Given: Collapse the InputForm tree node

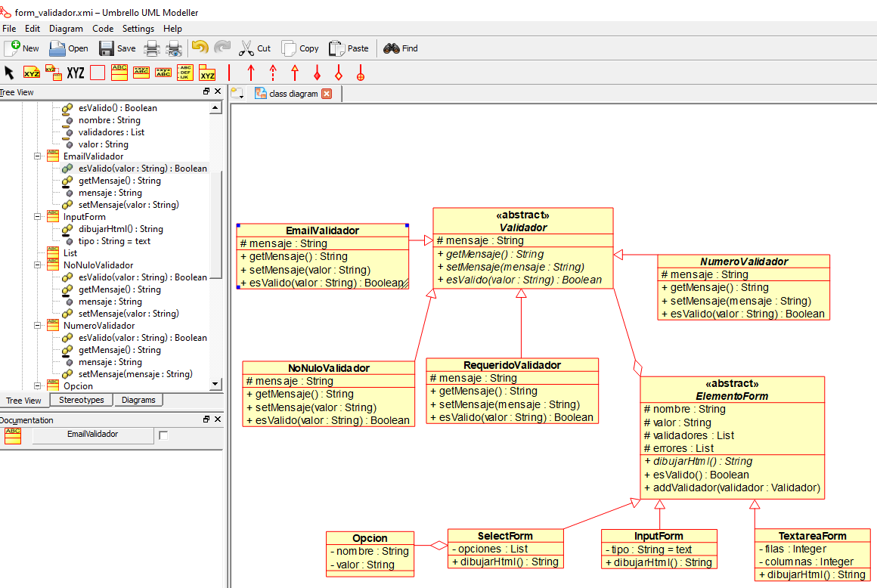Looking at the screenshot, I should tap(37, 217).
